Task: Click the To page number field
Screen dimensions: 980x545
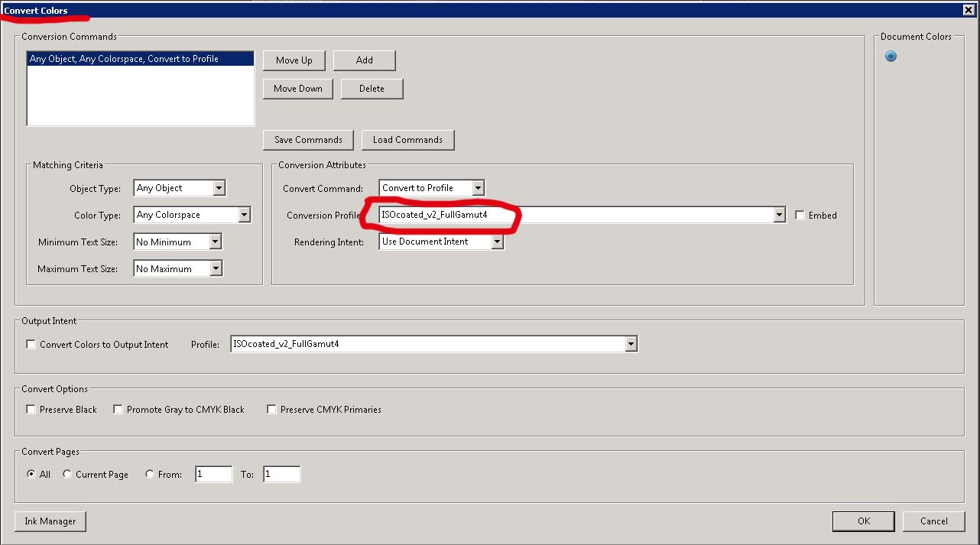Action: tap(281, 474)
